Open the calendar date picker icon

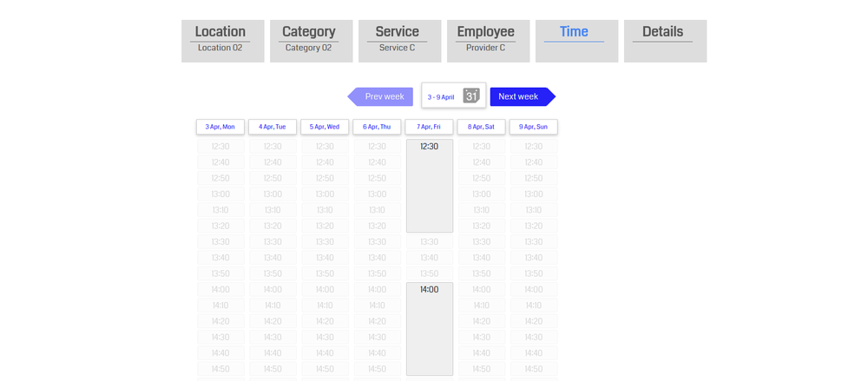click(470, 96)
